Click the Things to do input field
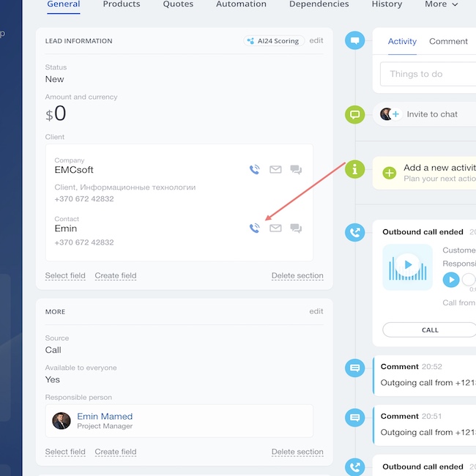 point(427,74)
